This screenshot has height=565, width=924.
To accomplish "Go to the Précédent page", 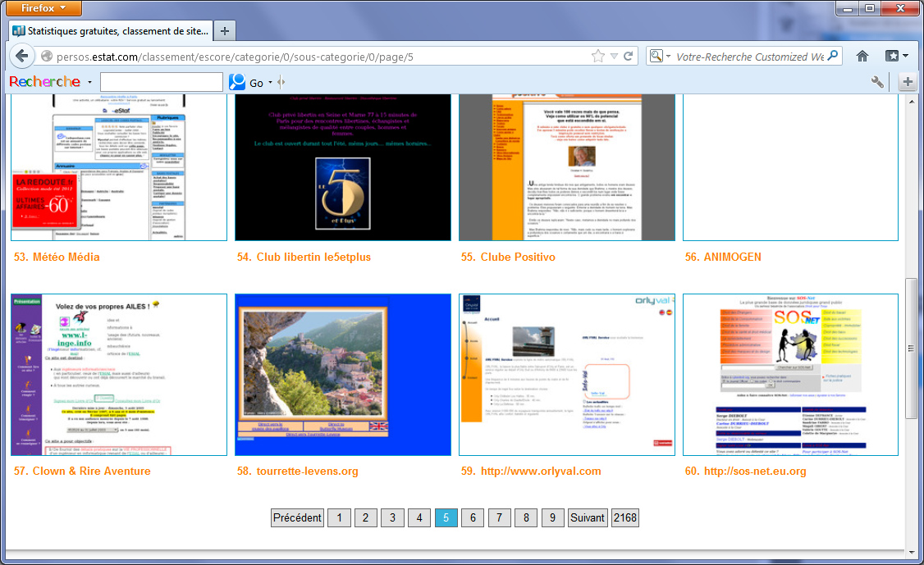I will tap(297, 518).
